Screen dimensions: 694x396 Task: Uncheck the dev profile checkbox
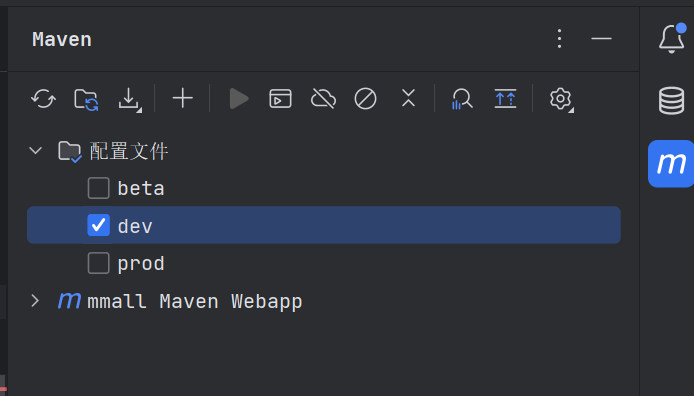pyautogui.click(x=98, y=225)
